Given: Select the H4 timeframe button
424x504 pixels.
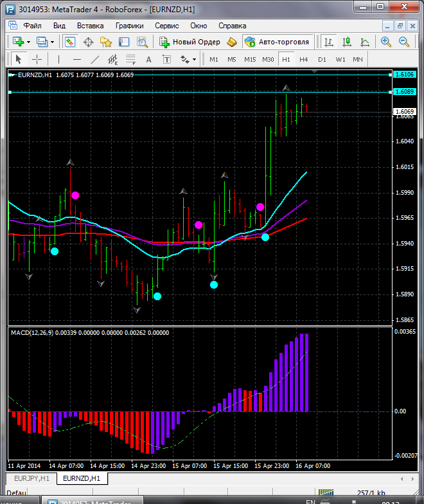Looking at the screenshot, I should pyautogui.click(x=303, y=59).
